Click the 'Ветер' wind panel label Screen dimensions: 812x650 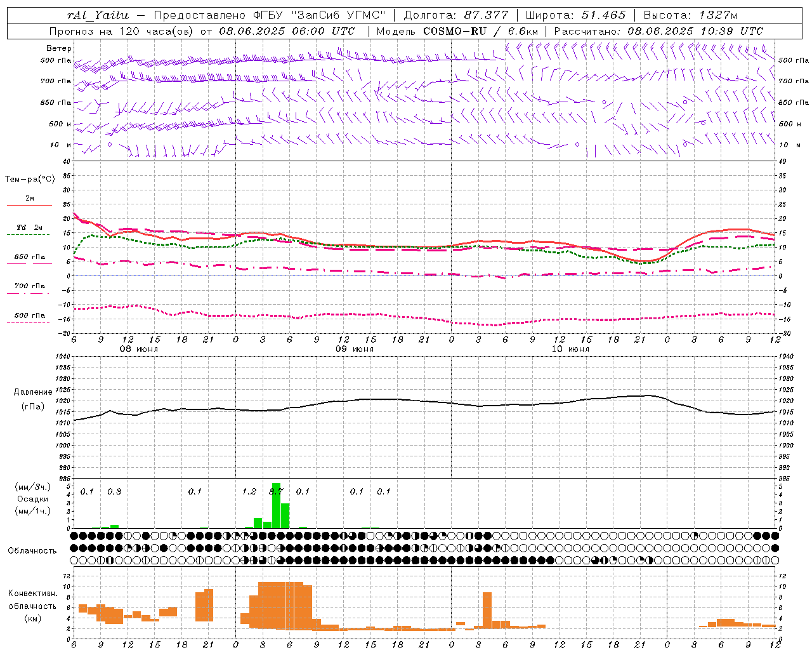pyautogui.click(x=59, y=48)
